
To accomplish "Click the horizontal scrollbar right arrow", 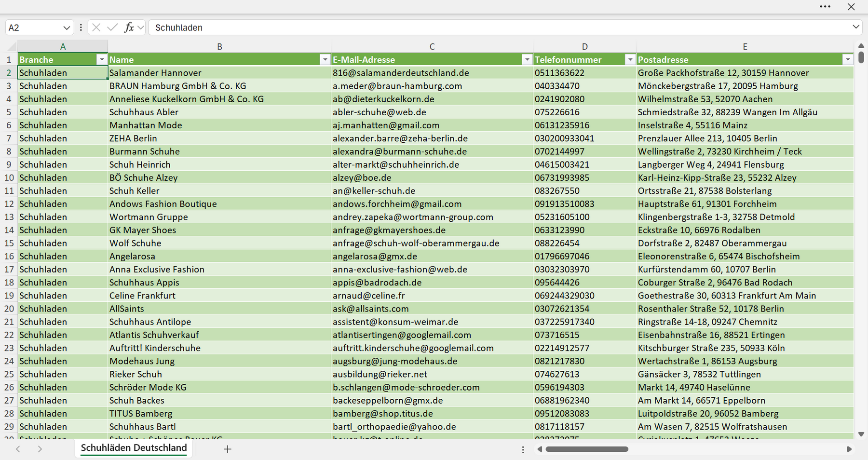I will tap(849, 449).
